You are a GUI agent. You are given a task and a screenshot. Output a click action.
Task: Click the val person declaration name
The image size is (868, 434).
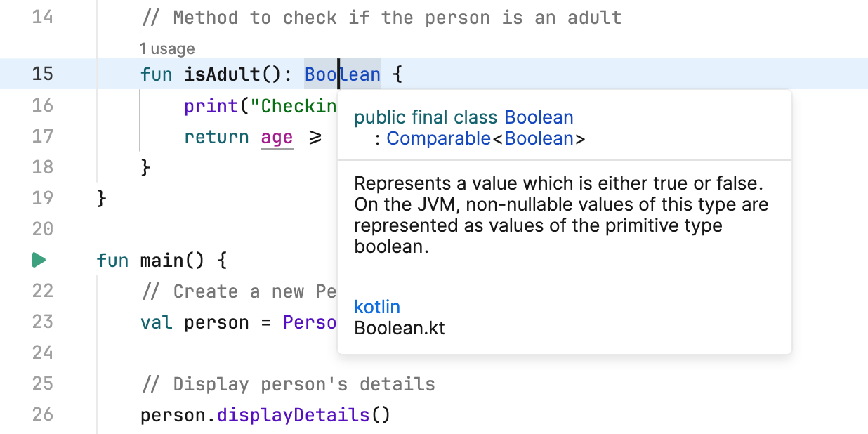click(x=216, y=323)
